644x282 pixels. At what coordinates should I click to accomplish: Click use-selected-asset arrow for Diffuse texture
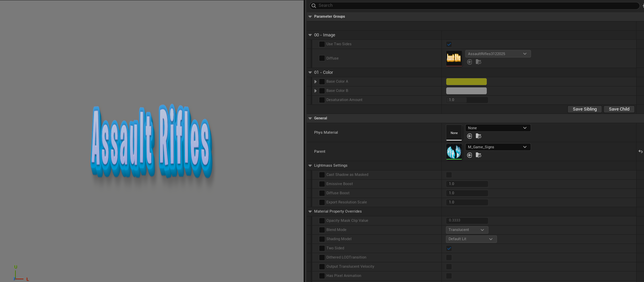pos(469,62)
